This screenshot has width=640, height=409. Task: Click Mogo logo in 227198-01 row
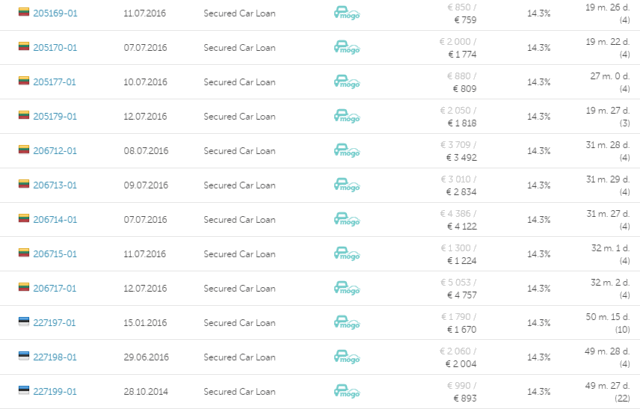point(347,357)
